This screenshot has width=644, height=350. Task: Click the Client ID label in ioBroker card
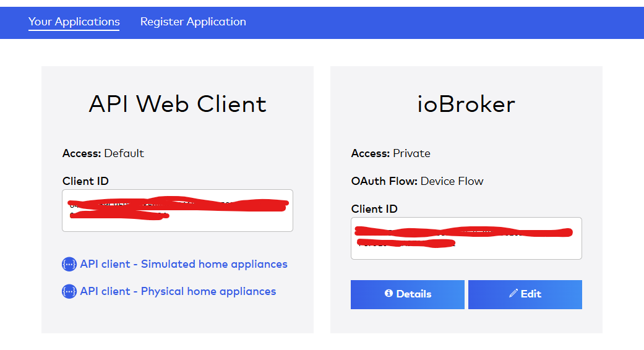click(x=374, y=209)
